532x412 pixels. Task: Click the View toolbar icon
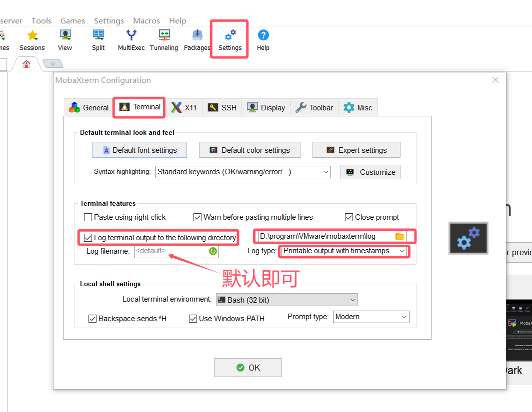click(x=65, y=35)
